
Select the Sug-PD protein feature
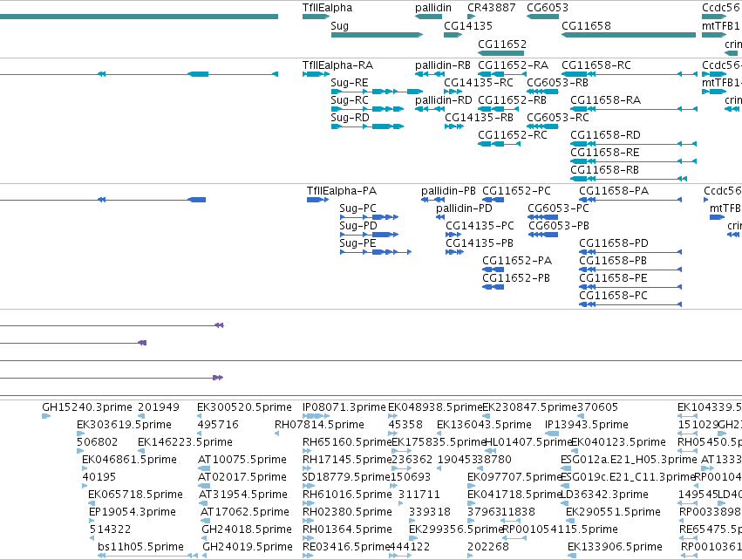(x=369, y=235)
